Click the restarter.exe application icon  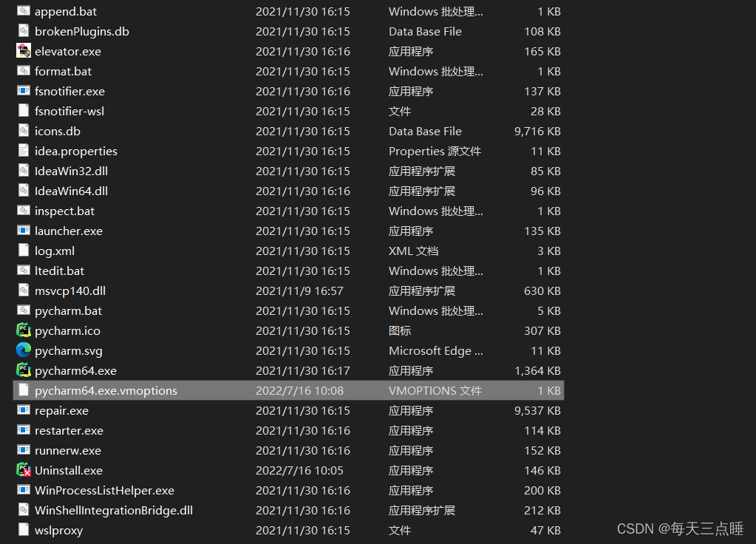24,429
